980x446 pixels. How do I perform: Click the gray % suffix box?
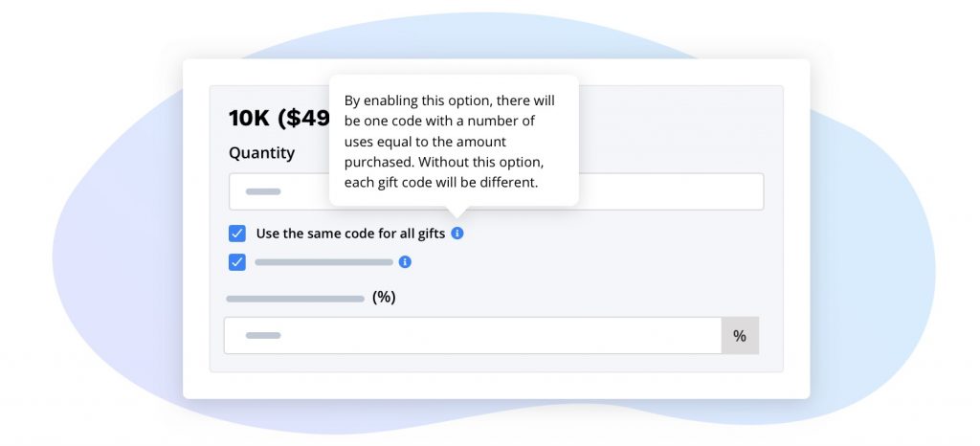click(x=740, y=336)
